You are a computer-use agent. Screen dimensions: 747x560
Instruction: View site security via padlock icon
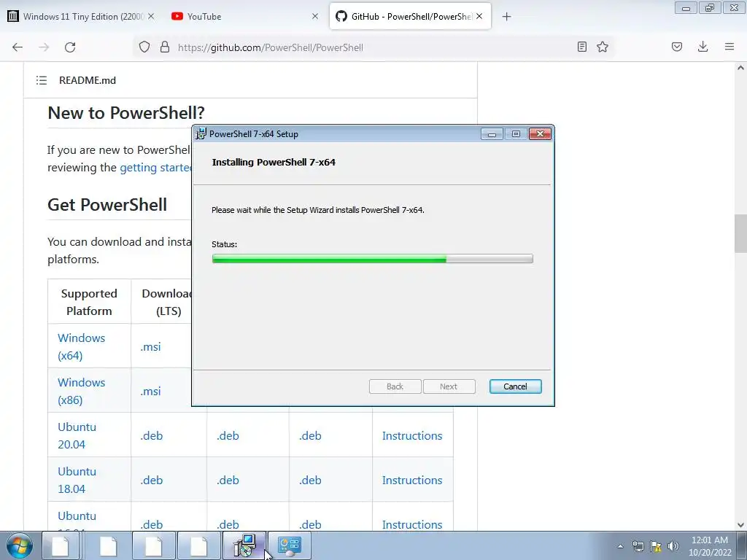click(165, 47)
